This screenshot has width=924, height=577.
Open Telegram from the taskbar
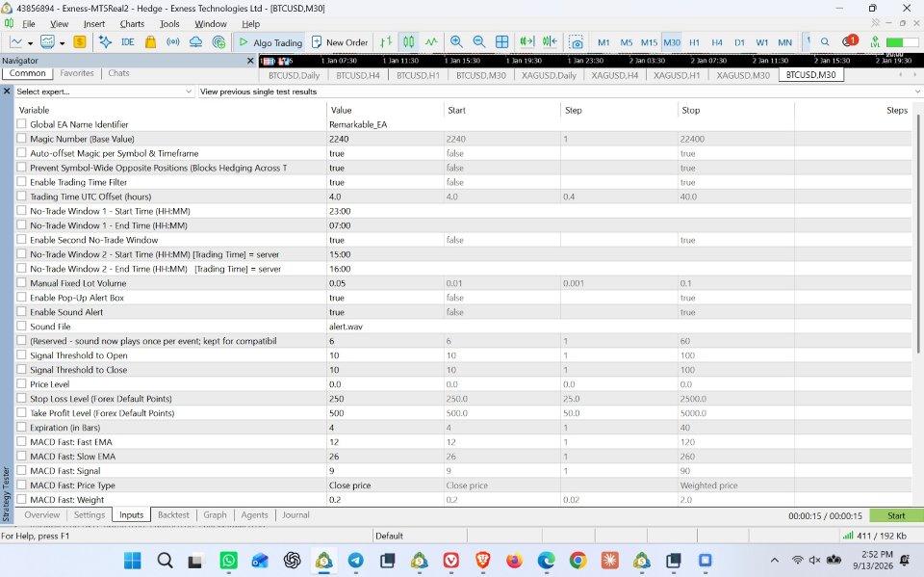355,560
